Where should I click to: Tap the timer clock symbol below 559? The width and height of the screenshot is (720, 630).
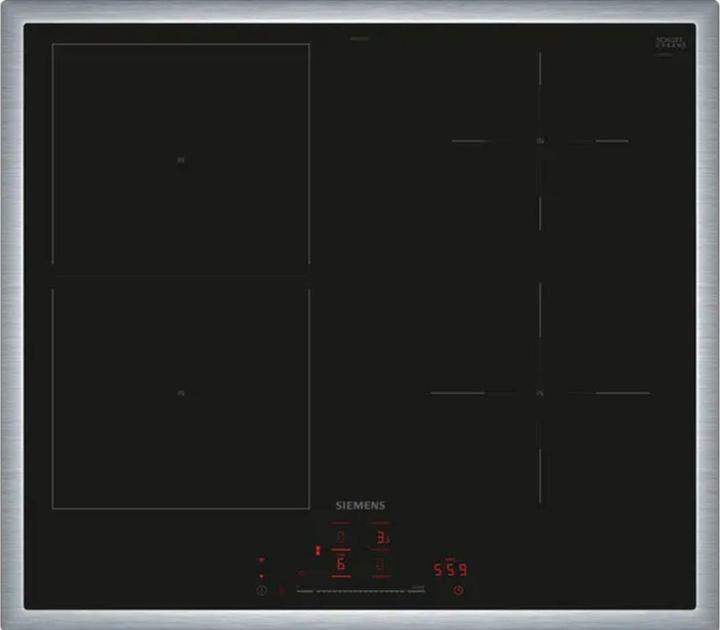point(459,590)
